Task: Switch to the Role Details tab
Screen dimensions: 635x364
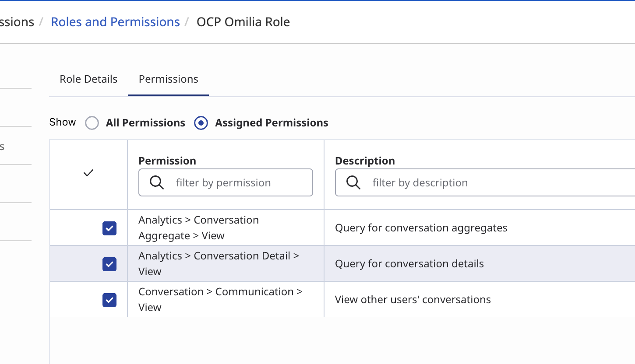Action: pyautogui.click(x=88, y=79)
